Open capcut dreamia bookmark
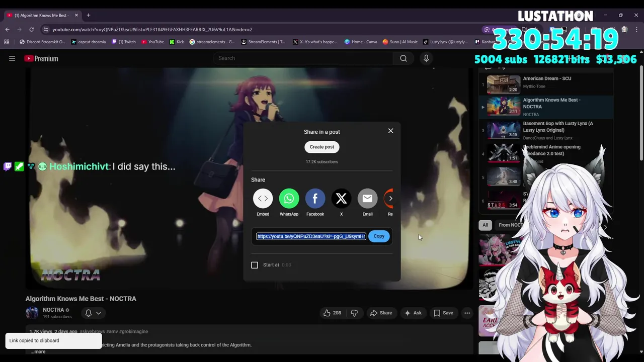Screen dimensions: 644x362 pyautogui.click(x=89, y=42)
